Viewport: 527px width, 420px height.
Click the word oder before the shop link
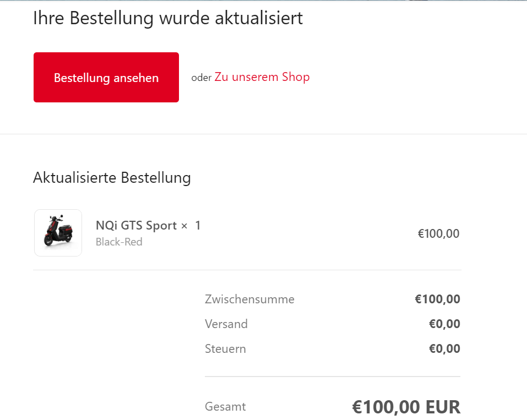[x=201, y=78]
